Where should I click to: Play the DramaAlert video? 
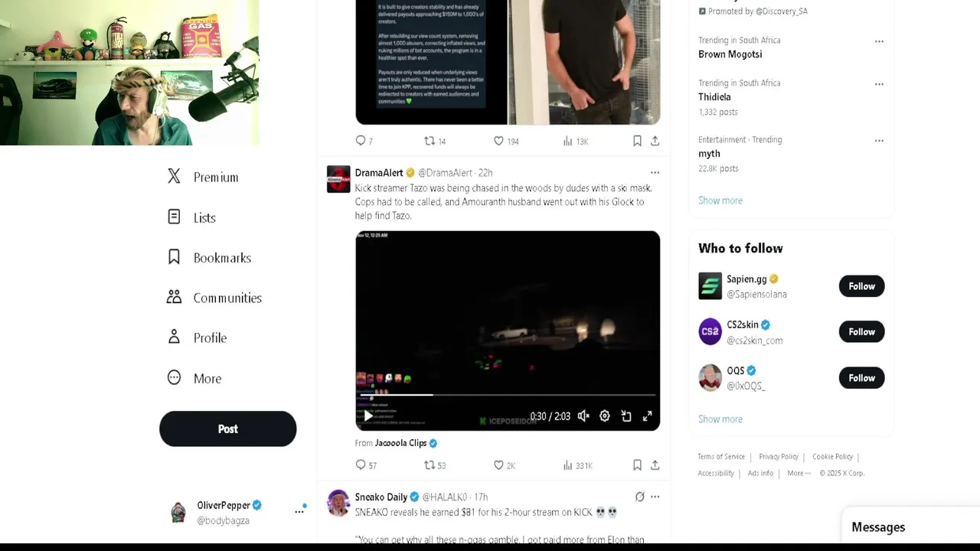coord(368,416)
